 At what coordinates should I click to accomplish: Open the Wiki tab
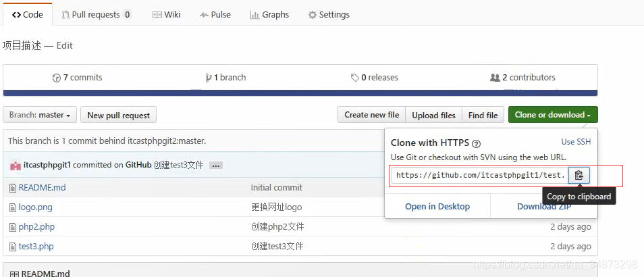pos(166,15)
